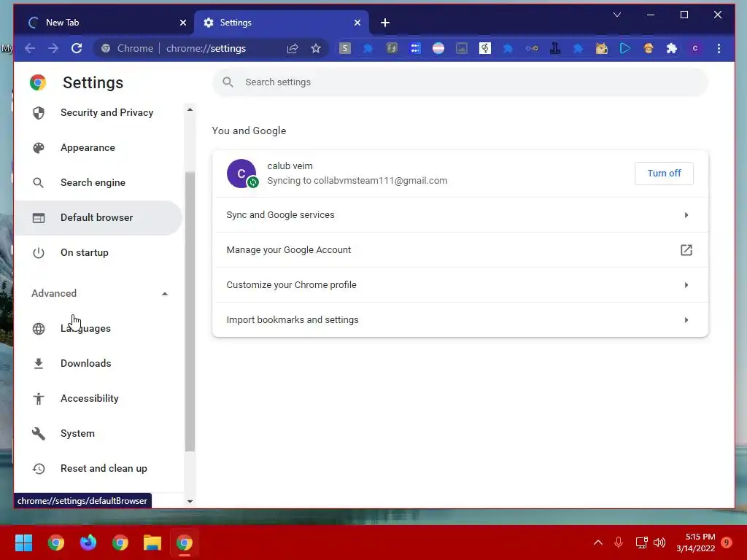Bookmark this tab with the star icon

click(315, 48)
